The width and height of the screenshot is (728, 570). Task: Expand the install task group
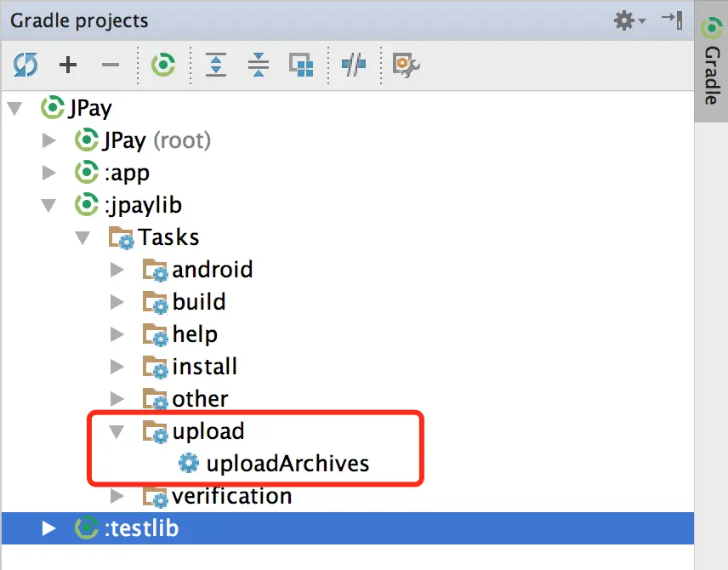117,367
